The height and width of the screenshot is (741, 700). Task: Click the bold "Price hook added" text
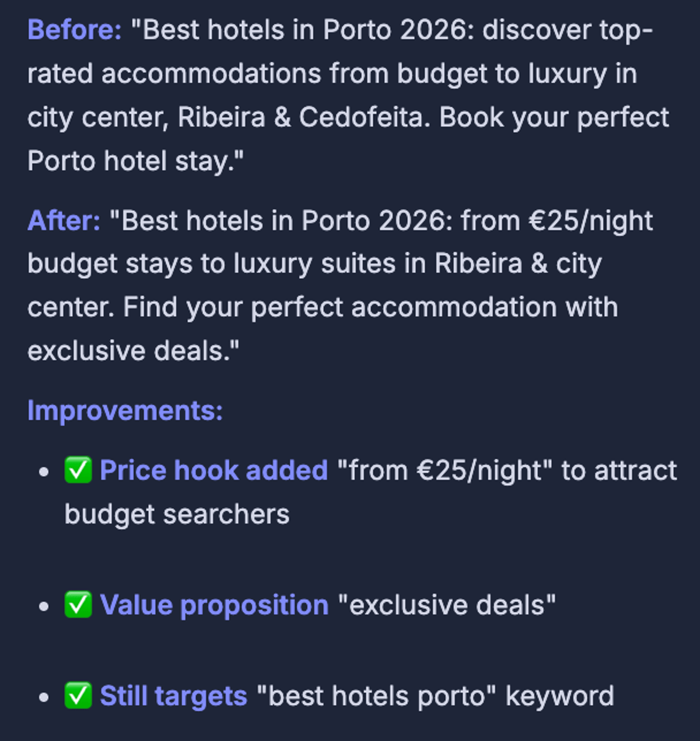[213, 470]
